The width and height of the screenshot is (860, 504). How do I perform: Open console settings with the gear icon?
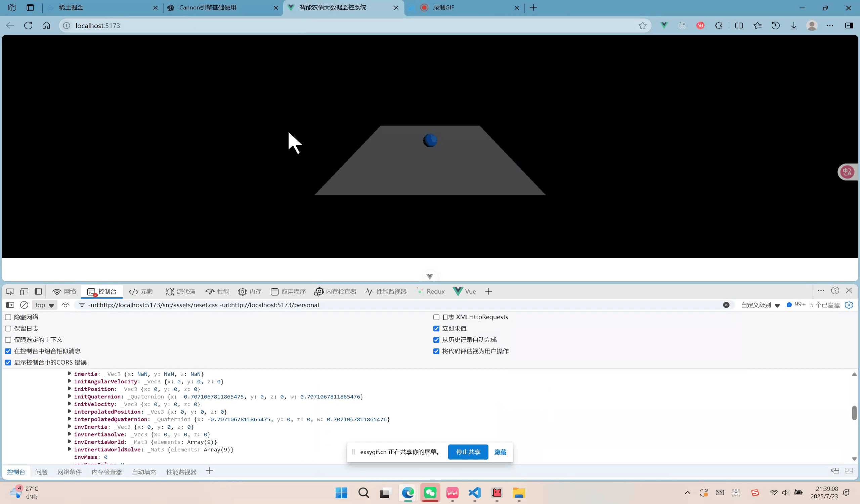[849, 305]
